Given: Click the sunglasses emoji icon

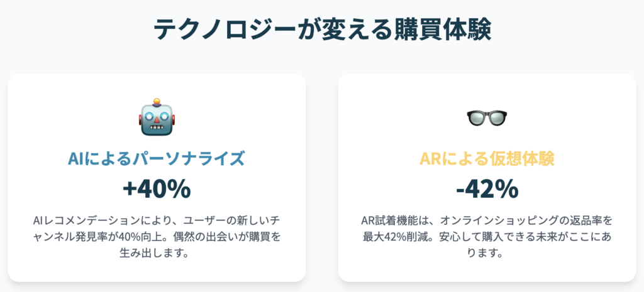Looking at the screenshot, I should pos(487,119).
